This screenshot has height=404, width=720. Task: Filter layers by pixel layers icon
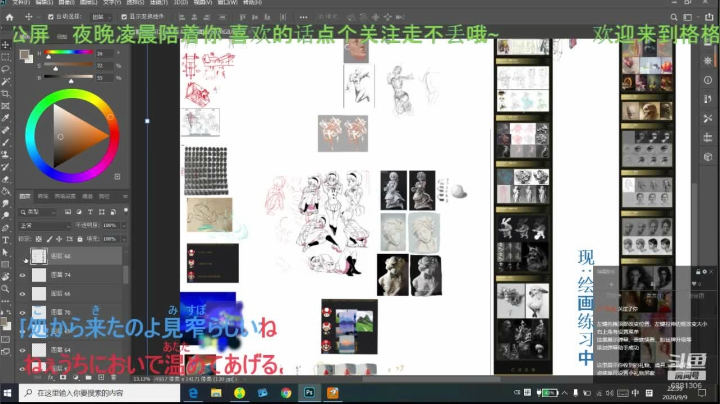click(68, 212)
